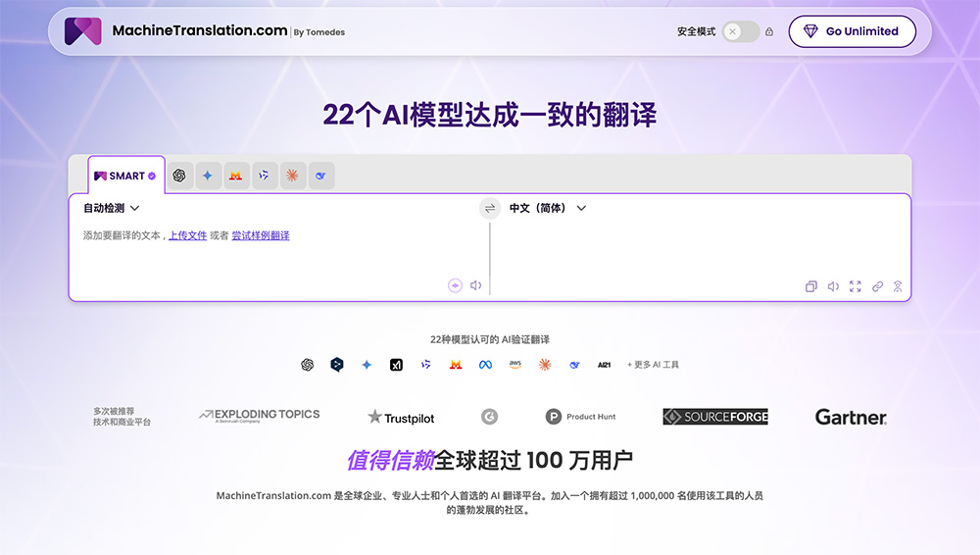Image resolution: width=980 pixels, height=555 pixels.
Task: Click the Mistral logo in model list
Action: coord(456,365)
